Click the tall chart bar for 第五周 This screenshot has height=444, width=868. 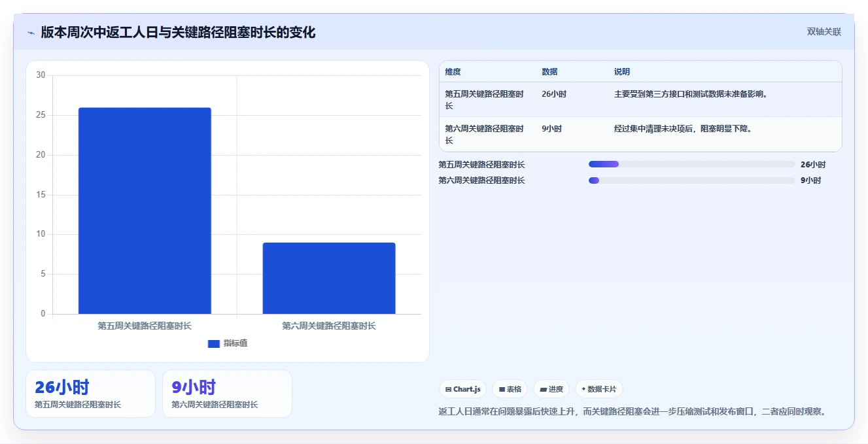145,211
